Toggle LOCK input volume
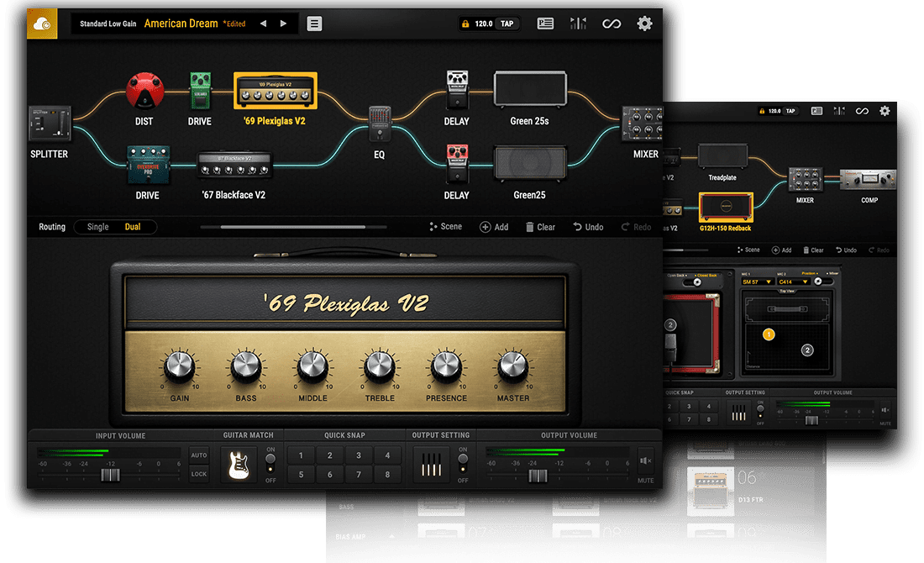 point(199,474)
